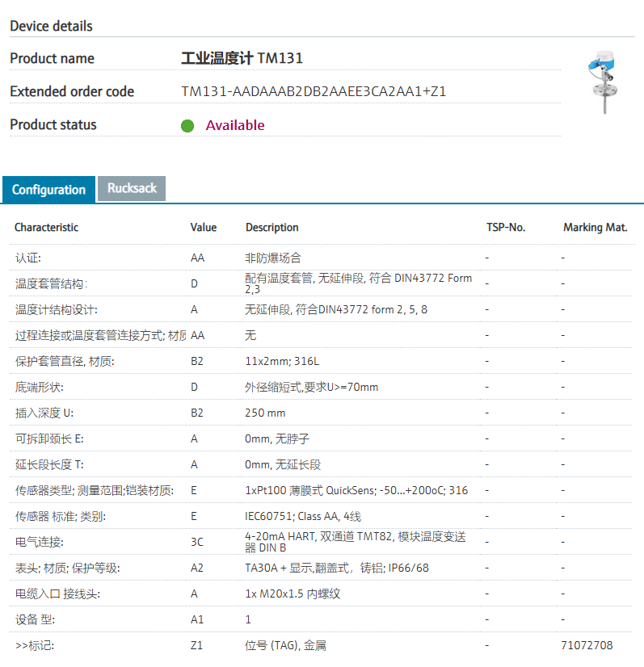This screenshot has width=644, height=667.
Task: Click the TSP-No. column header
Action: pyautogui.click(x=506, y=228)
